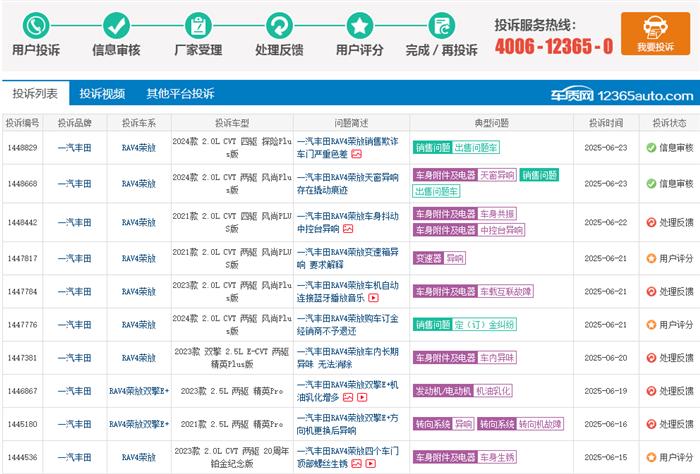The width and height of the screenshot is (700, 474).
Task: Click 用户评分 status icon for complaint 1447776
Action: pyautogui.click(x=651, y=324)
